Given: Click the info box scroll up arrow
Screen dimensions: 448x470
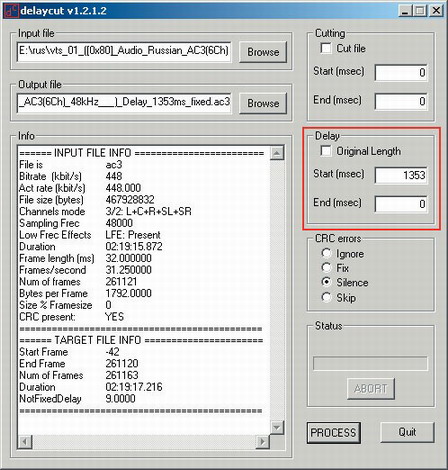Looking at the screenshot, I should [277, 153].
